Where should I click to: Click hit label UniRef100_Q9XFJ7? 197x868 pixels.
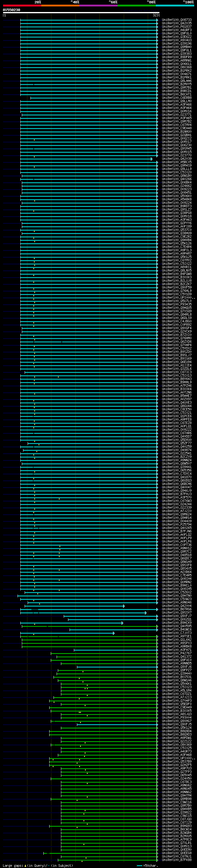177,616
